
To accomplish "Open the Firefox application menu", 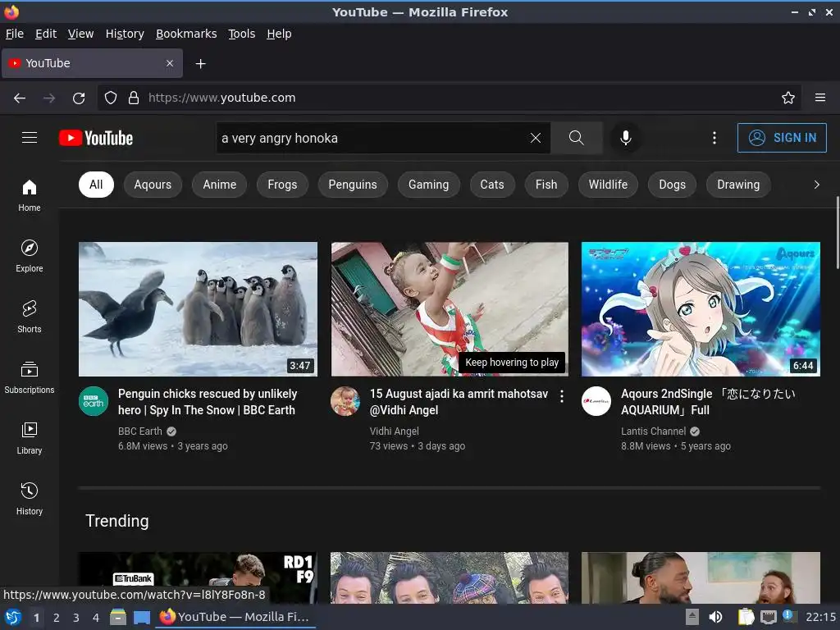I will (820, 98).
